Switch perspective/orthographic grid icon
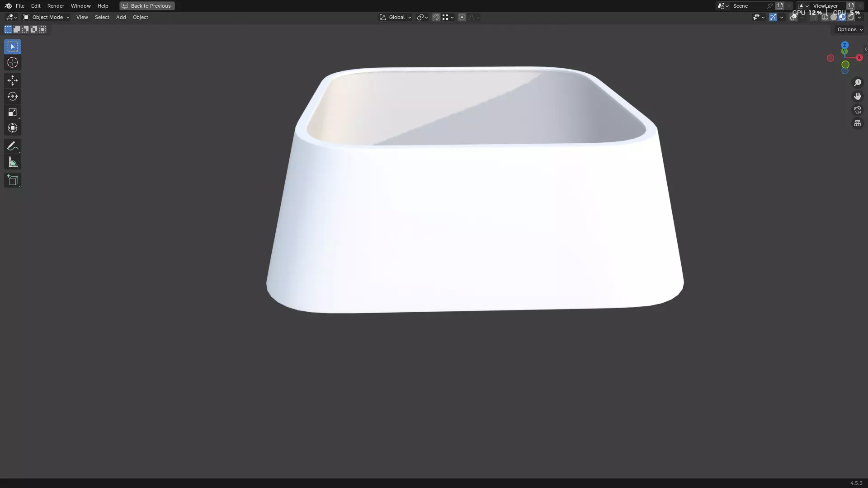868x488 pixels. click(858, 123)
